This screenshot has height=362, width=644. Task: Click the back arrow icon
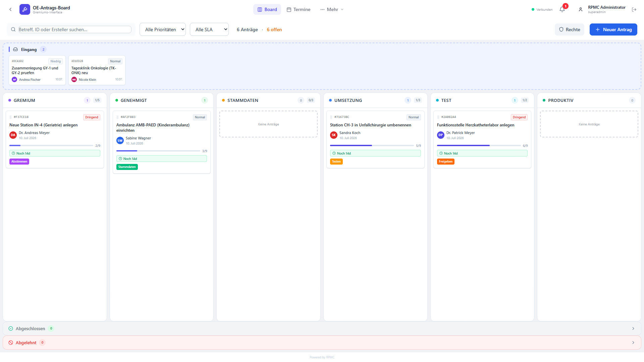(10, 9)
